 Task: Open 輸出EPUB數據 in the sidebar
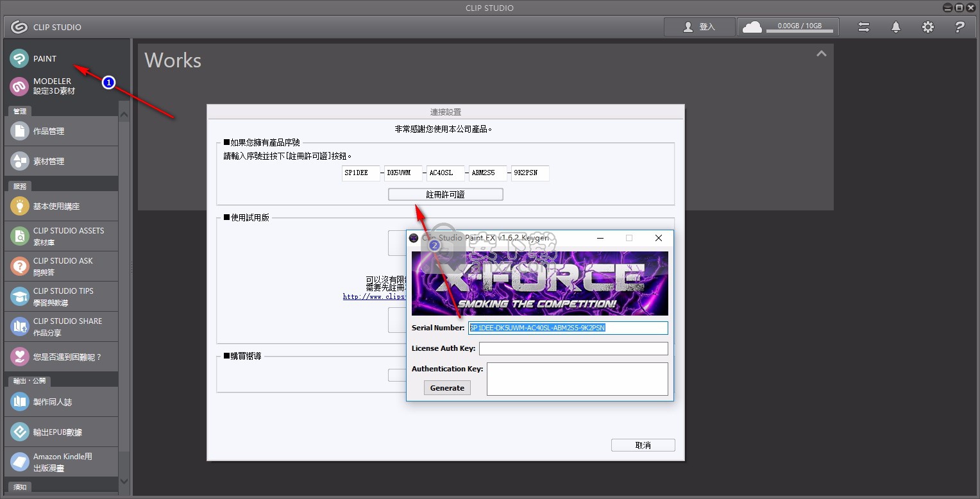point(61,432)
